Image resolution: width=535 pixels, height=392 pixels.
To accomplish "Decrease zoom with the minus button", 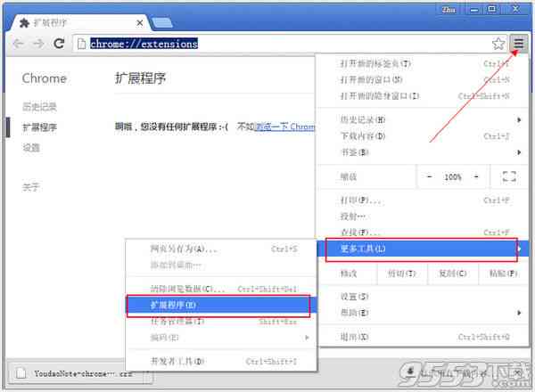I will coord(430,176).
